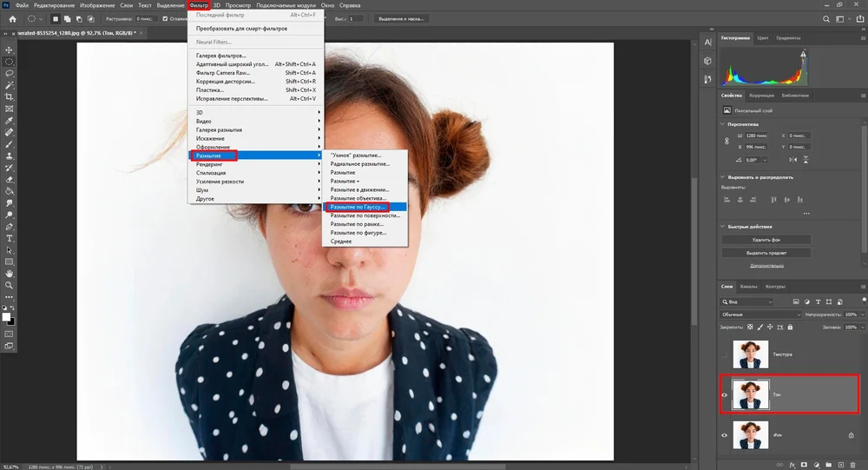Screen dimensions: 868x470
Task: Select the Hand tool
Action: point(9,274)
